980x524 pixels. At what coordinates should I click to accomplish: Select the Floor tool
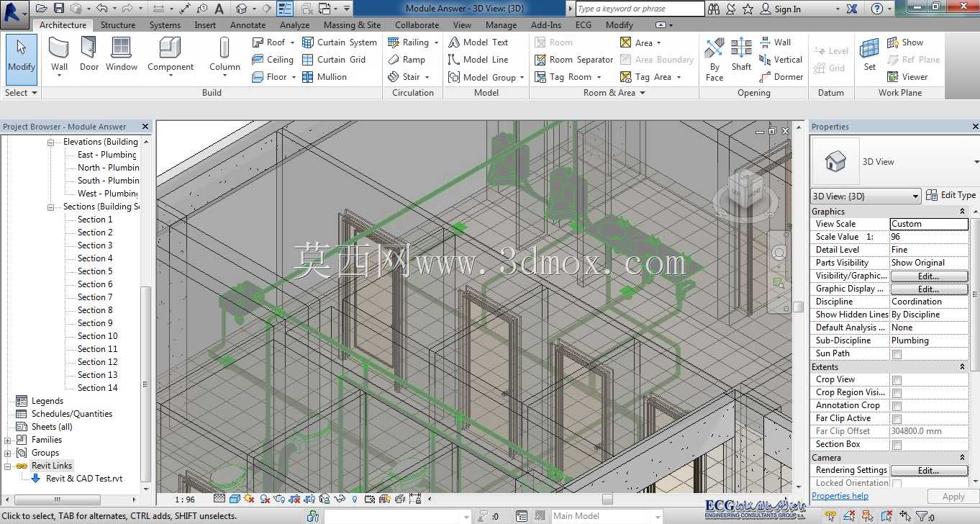click(274, 77)
